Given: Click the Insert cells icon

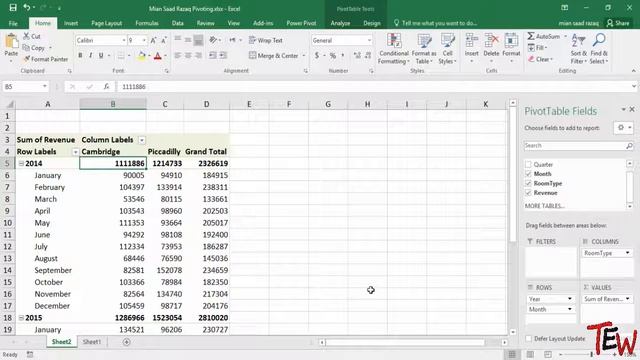Looking at the screenshot, I should (x=471, y=41).
